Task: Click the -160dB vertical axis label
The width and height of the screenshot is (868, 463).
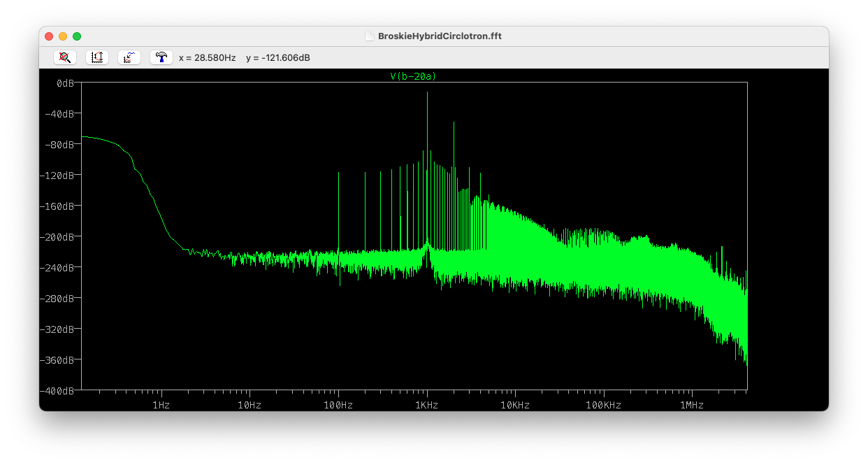Action: tap(58, 206)
